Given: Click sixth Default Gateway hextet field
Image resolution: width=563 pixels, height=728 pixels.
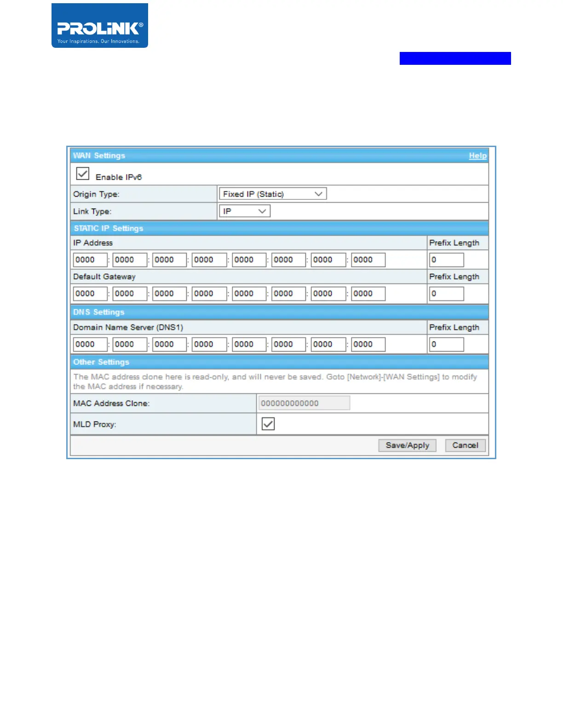Looking at the screenshot, I should point(289,294).
